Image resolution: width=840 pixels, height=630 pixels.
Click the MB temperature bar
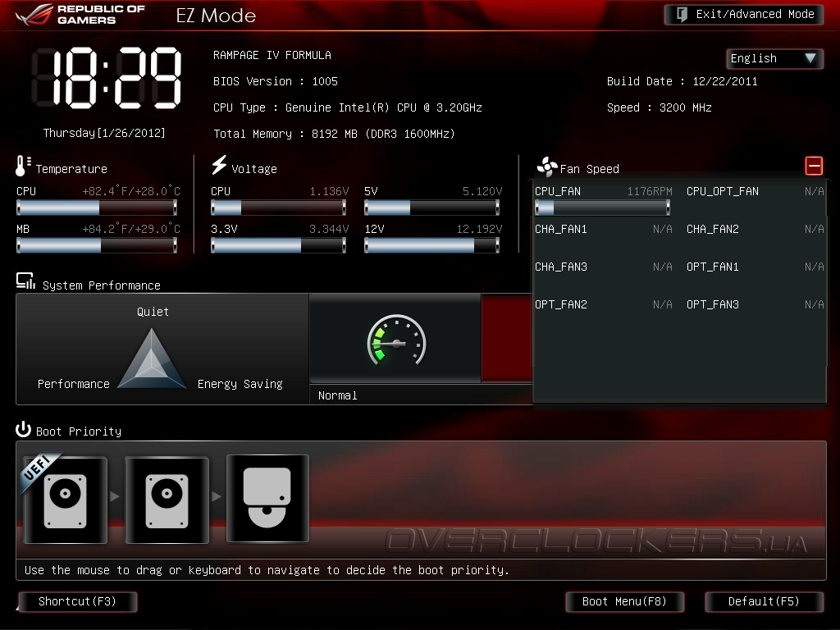tap(97, 245)
